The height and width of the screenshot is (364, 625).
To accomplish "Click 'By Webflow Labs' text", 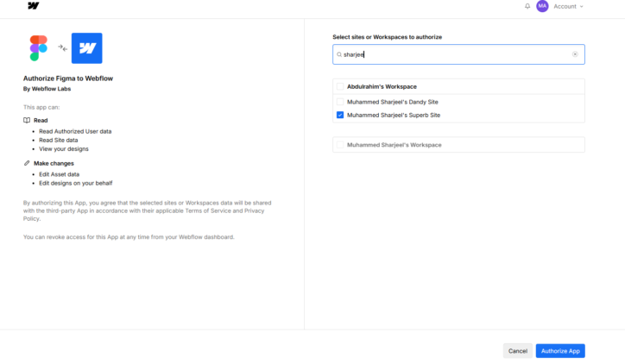I will click(47, 89).
